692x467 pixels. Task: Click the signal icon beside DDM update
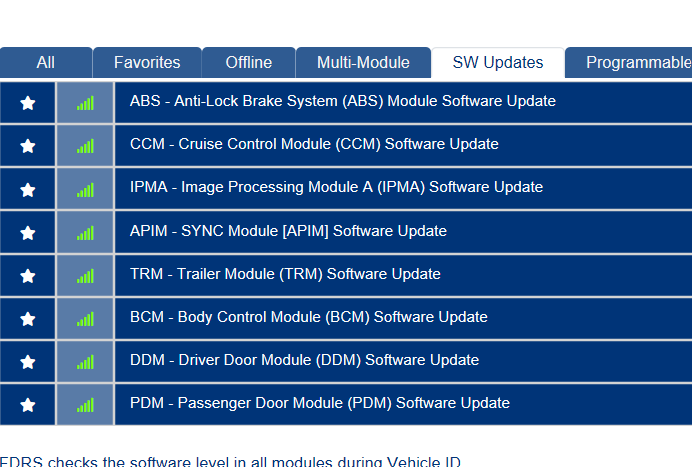[x=85, y=361]
